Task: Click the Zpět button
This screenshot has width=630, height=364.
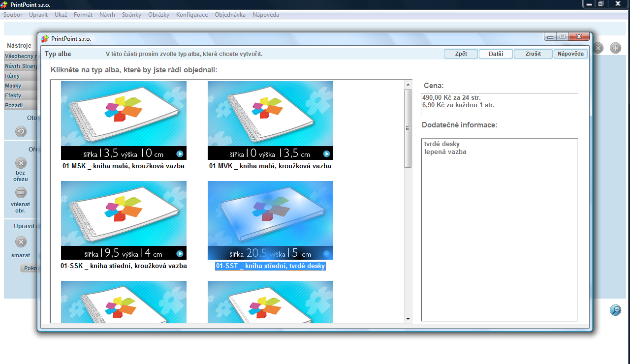Action: click(x=461, y=54)
